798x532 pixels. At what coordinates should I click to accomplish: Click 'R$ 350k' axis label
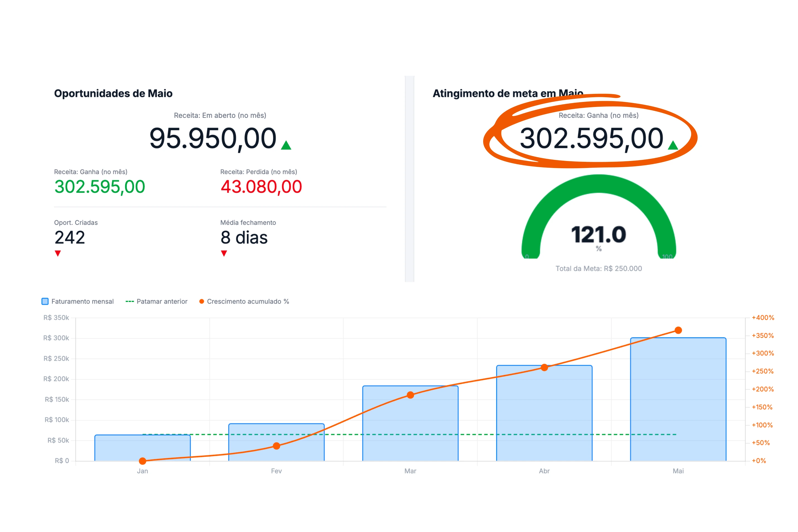(x=56, y=318)
